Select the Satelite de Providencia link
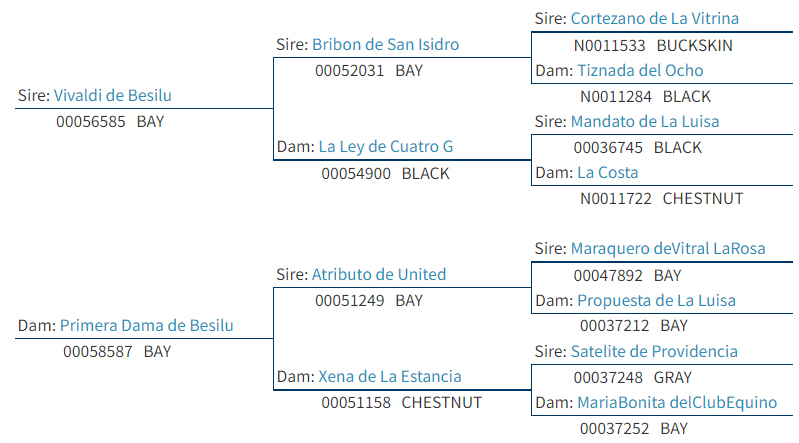This screenshot has width=799, height=443. pos(654,351)
